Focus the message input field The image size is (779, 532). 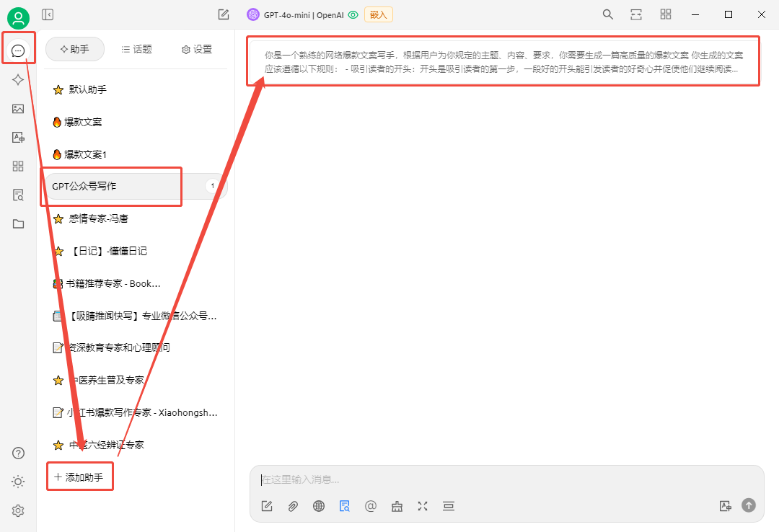507,479
